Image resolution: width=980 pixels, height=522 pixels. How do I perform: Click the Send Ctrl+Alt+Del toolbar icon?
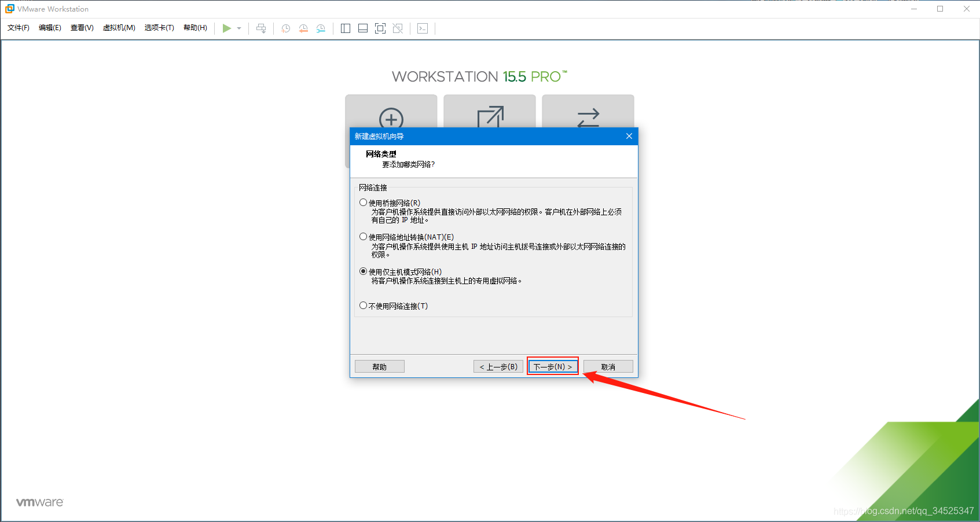coord(261,28)
